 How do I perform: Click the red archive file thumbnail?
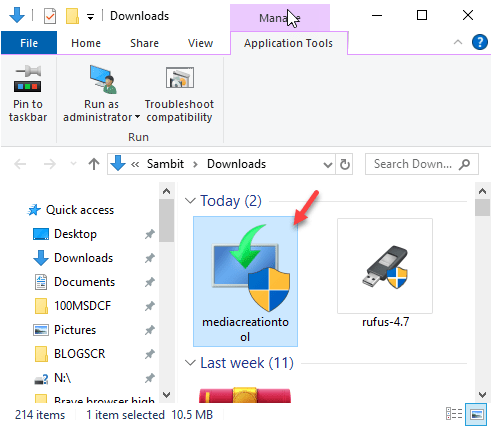click(x=245, y=395)
